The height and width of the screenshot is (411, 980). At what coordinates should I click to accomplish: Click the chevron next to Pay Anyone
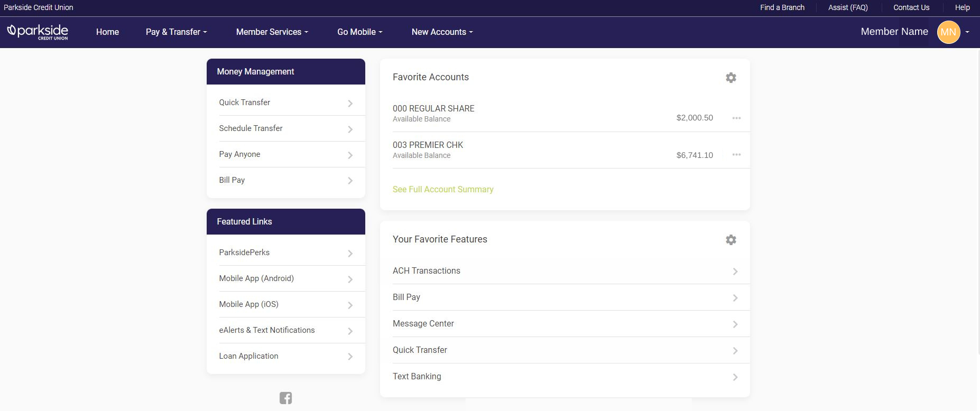(350, 155)
